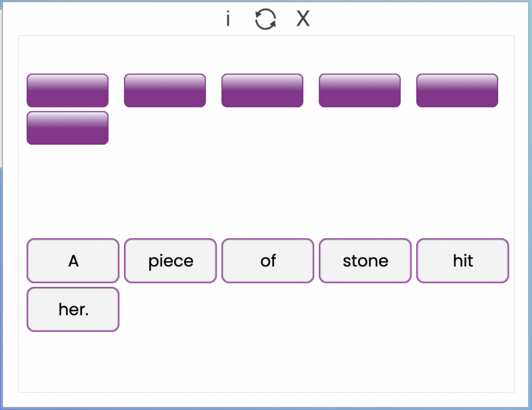Select the word tile "A"

tap(73, 261)
